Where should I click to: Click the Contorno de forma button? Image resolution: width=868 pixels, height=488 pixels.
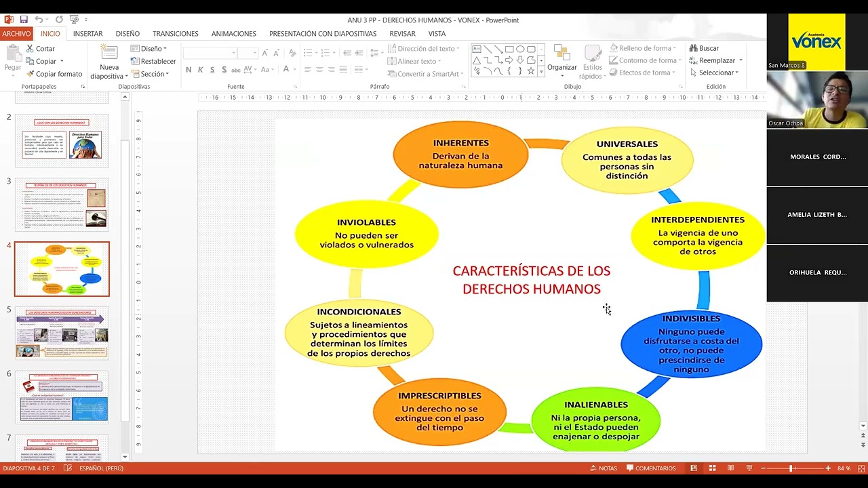644,60
